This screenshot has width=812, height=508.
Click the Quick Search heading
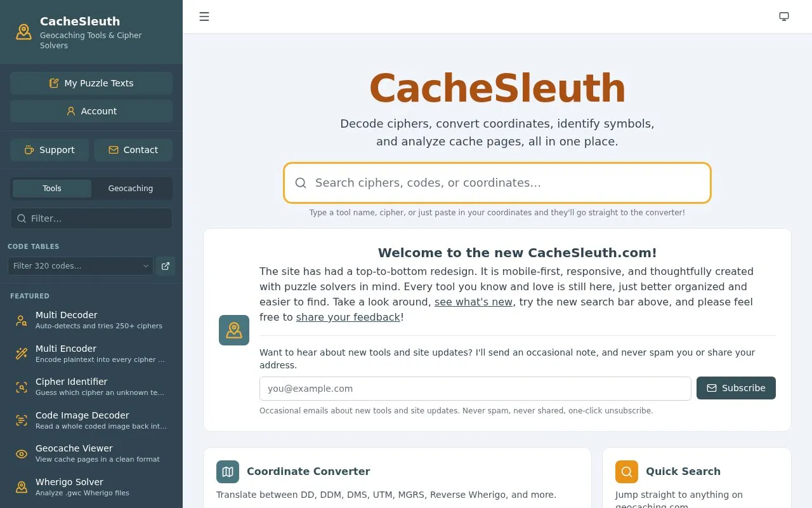[x=683, y=471]
